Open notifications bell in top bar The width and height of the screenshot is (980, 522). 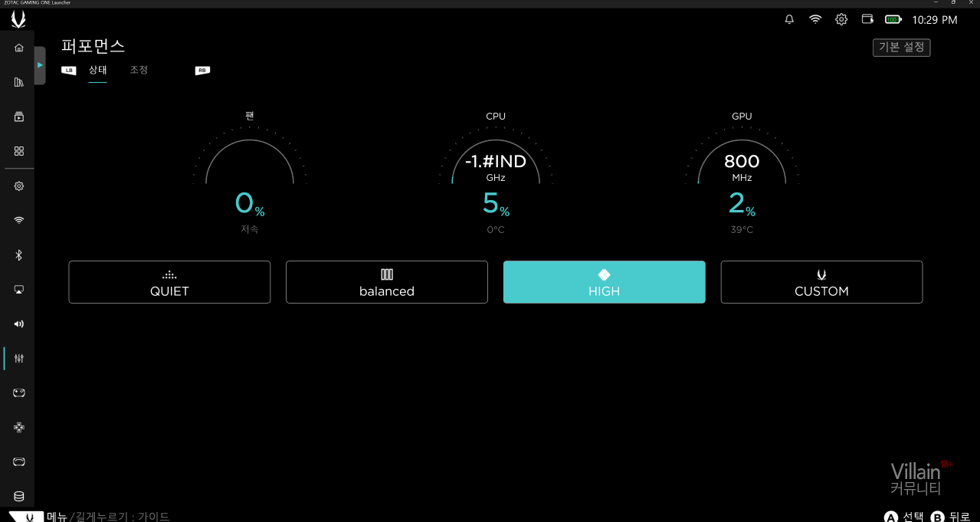(789, 19)
